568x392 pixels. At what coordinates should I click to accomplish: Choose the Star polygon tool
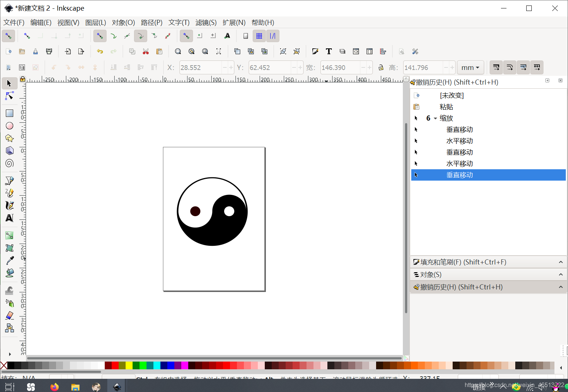(x=9, y=138)
